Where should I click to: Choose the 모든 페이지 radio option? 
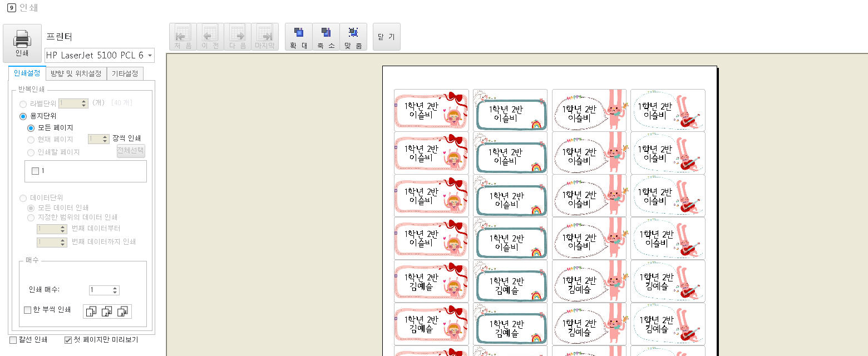point(31,128)
